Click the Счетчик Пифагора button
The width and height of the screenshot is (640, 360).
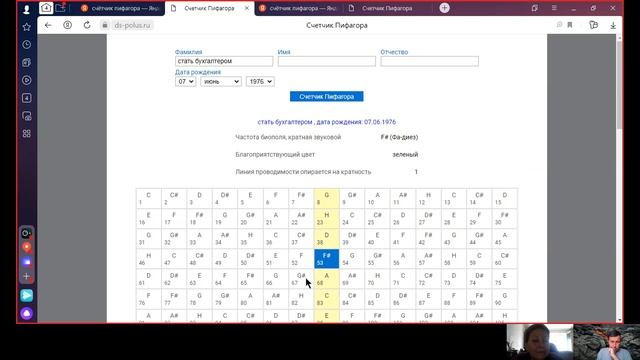[x=327, y=96]
